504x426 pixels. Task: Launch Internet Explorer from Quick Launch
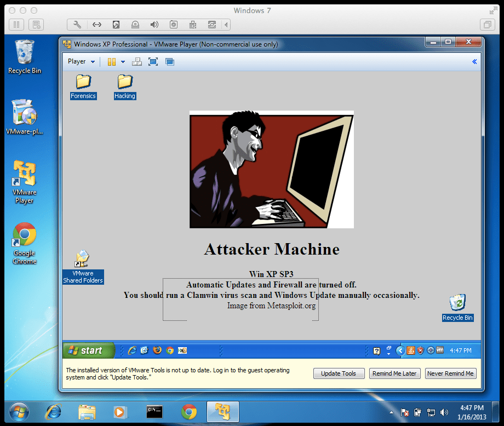click(132, 350)
